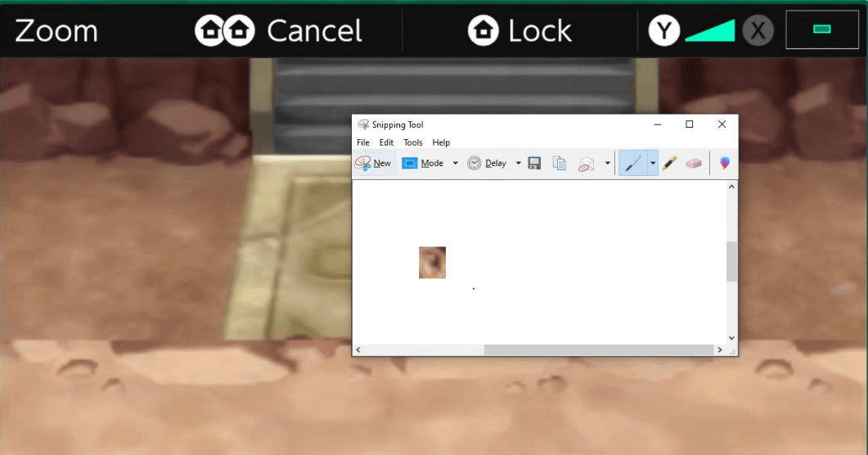The height and width of the screenshot is (455, 868).
Task: Select the Pen tool
Action: click(632, 164)
